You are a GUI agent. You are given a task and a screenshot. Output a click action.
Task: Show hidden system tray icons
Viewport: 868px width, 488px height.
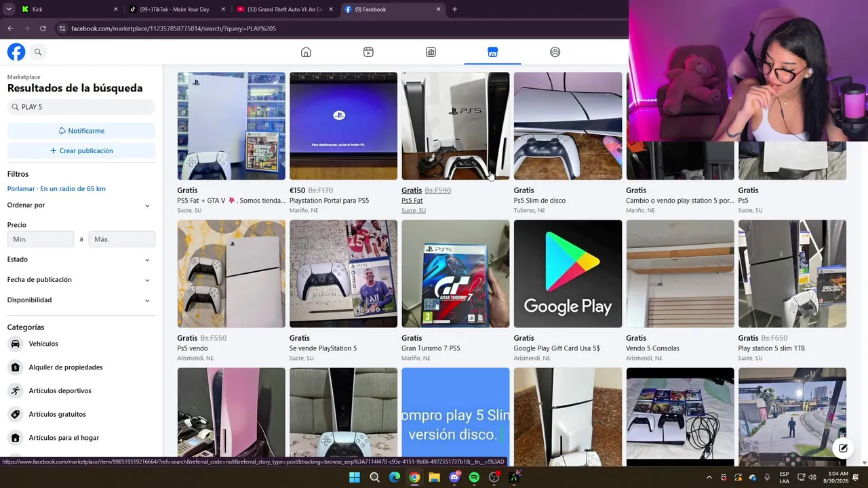coord(709,477)
